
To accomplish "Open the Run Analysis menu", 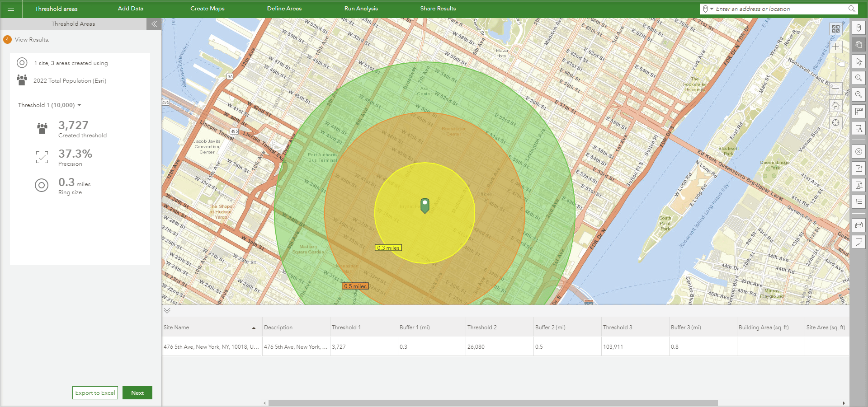I will pos(361,9).
